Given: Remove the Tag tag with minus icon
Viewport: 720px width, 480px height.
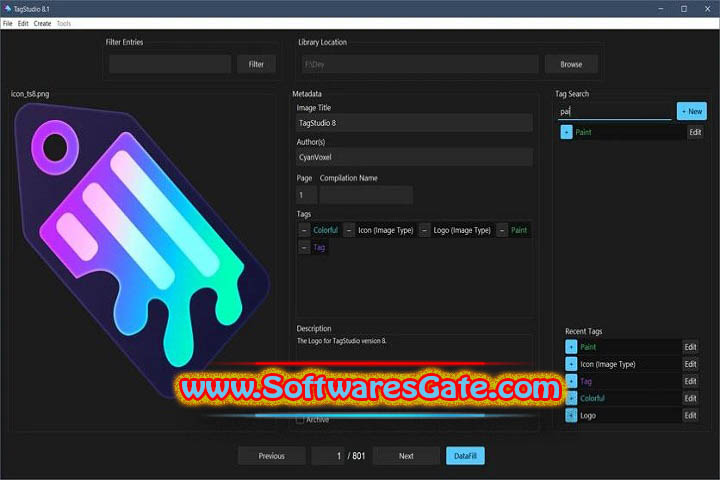Looking at the screenshot, I should tap(304, 248).
